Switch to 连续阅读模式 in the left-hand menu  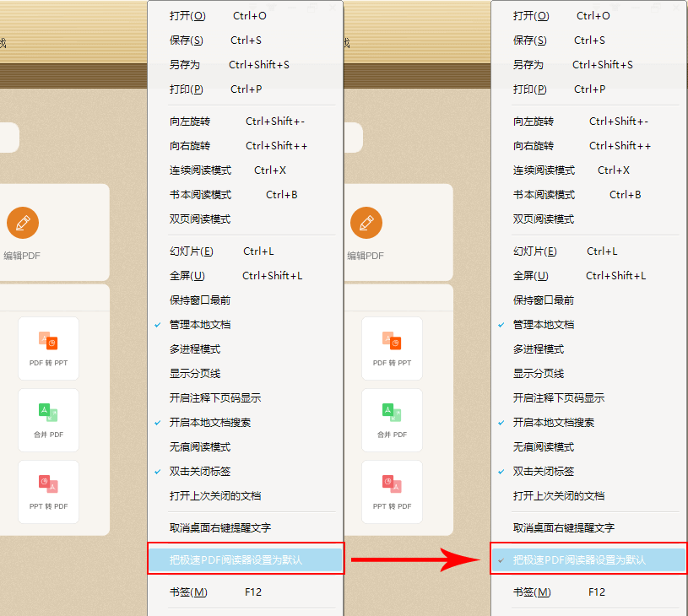246,170
